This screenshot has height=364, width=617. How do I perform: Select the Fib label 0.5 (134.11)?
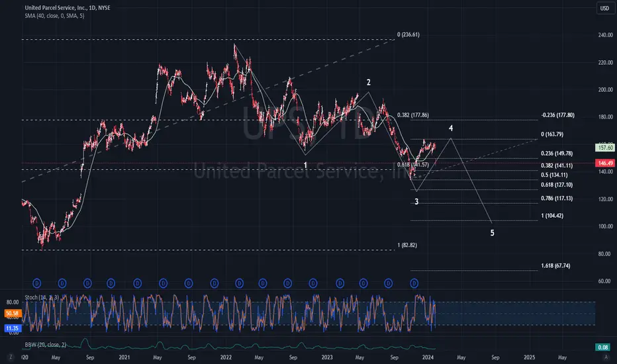click(x=554, y=175)
